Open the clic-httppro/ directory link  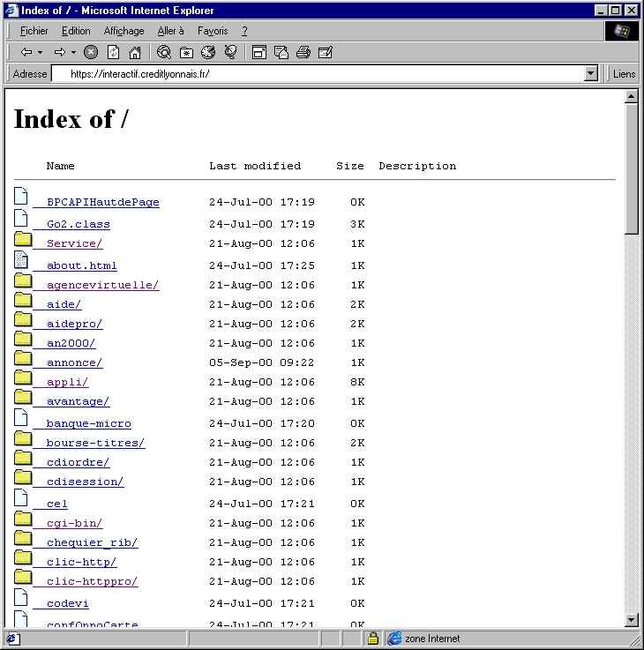click(x=92, y=581)
